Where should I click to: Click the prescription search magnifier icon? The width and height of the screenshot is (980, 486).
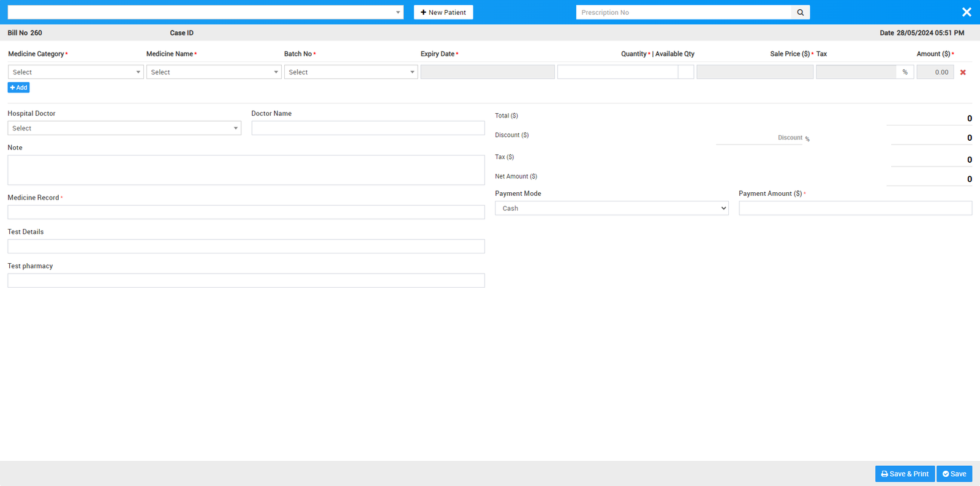click(x=800, y=12)
